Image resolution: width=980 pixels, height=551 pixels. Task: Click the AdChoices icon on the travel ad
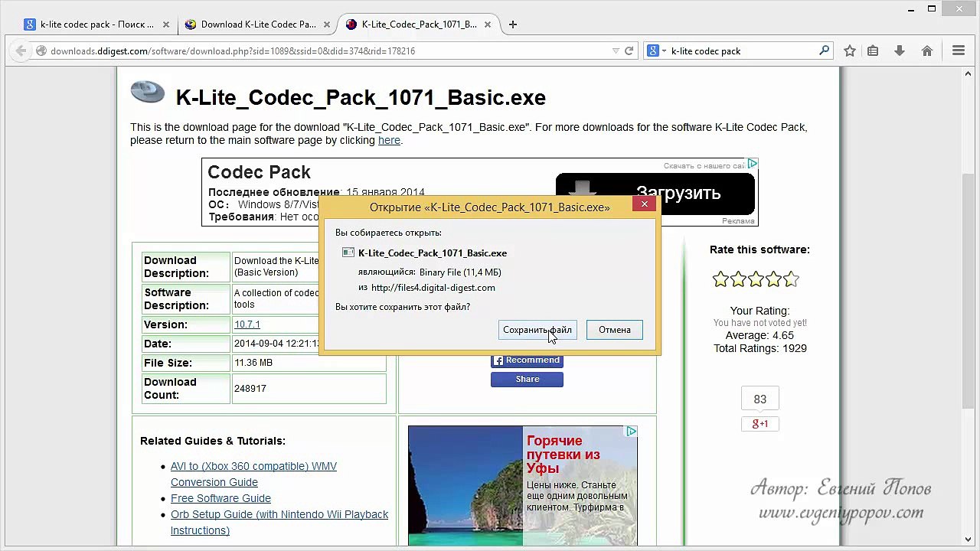click(632, 432)
